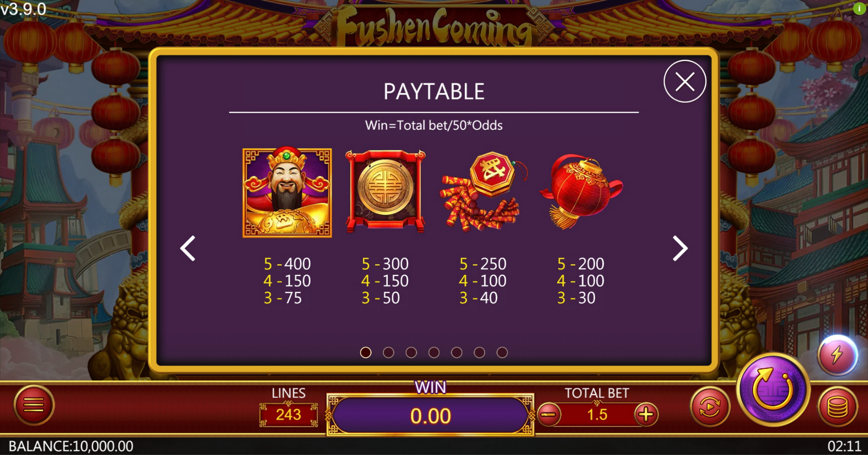Spin the reels with the purple button
The height and width of the screenshot is (455, 868).
point(773,390)
